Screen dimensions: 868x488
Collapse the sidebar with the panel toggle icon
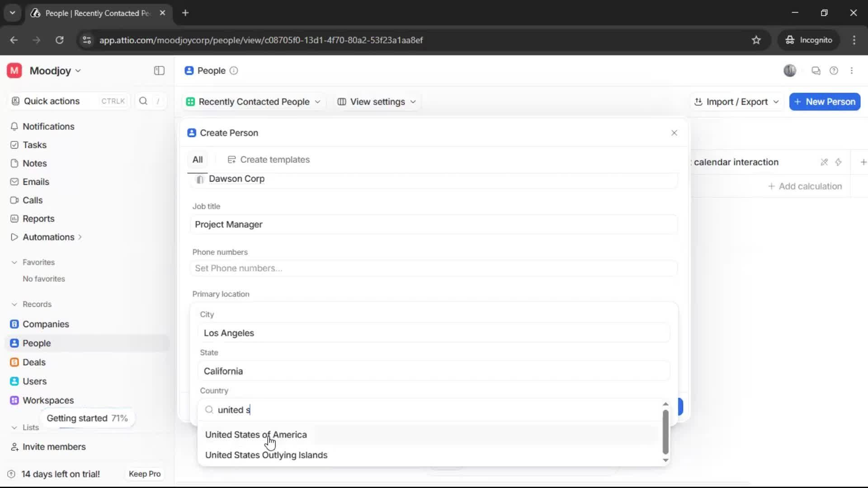click(158, 70)
